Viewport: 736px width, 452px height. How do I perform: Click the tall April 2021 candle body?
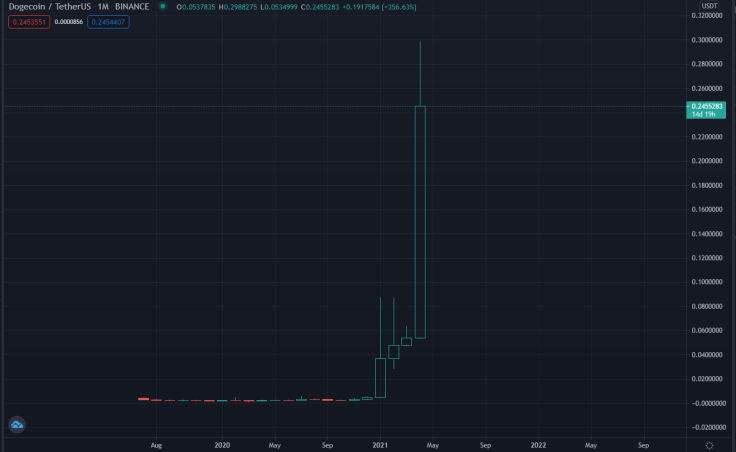coord(420,222)
